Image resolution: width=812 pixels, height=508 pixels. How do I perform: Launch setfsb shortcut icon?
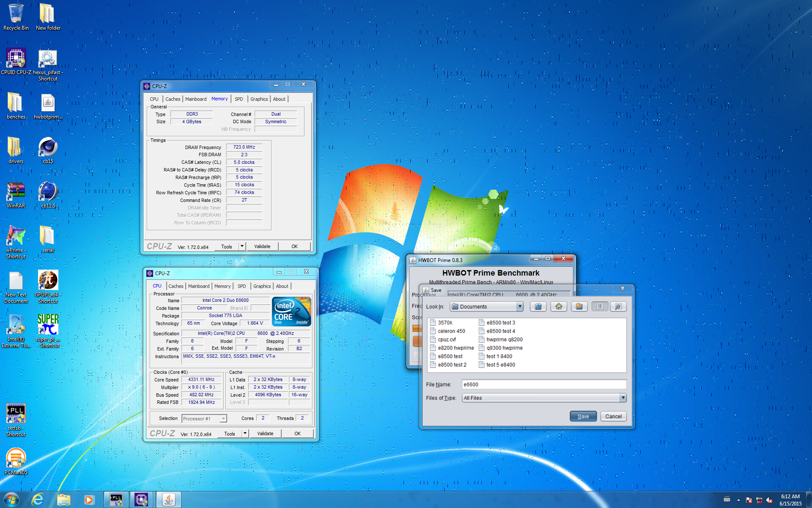pyautogui.click(x=16, y=420)
